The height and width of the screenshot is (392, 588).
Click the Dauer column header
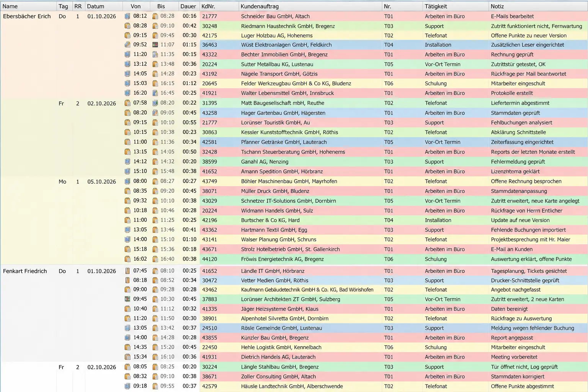point(189,6)
